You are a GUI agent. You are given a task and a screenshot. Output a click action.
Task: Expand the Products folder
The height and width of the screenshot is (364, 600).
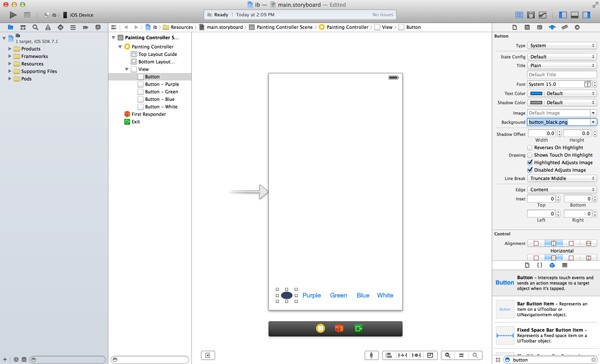click(x=10, y=49)
